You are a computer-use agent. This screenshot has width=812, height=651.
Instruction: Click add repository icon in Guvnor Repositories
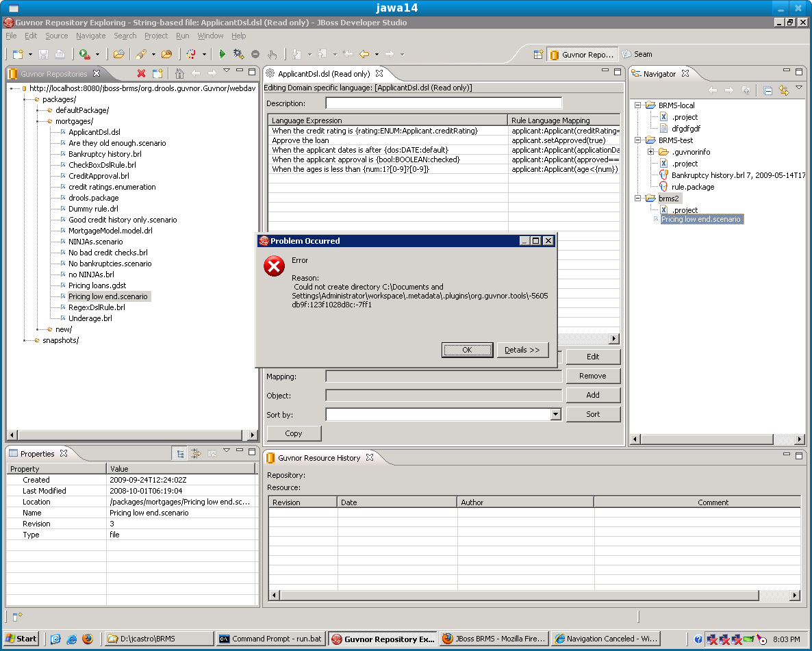coord(157,73)
